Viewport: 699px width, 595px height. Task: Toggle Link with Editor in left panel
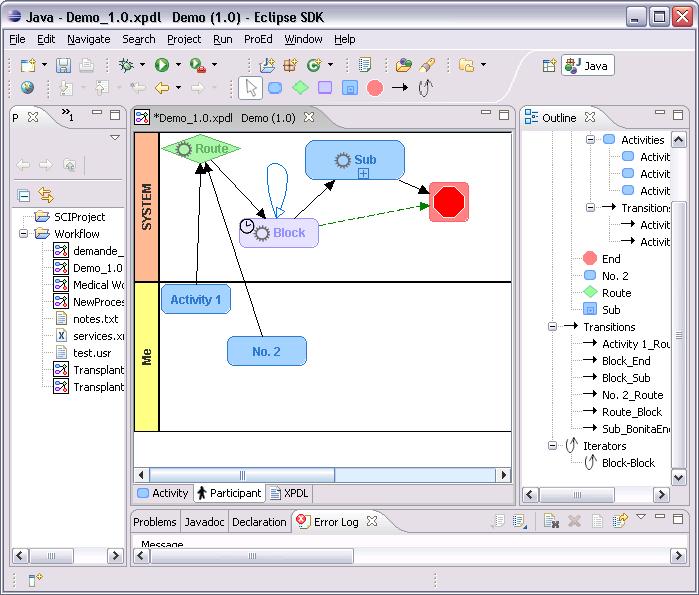click(x=45, y=195)
